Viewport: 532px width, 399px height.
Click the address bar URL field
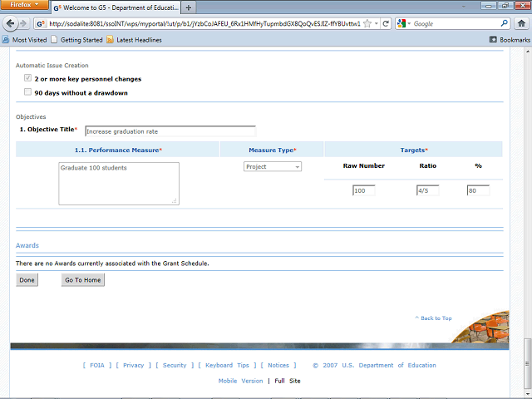[x=204, y=24]
